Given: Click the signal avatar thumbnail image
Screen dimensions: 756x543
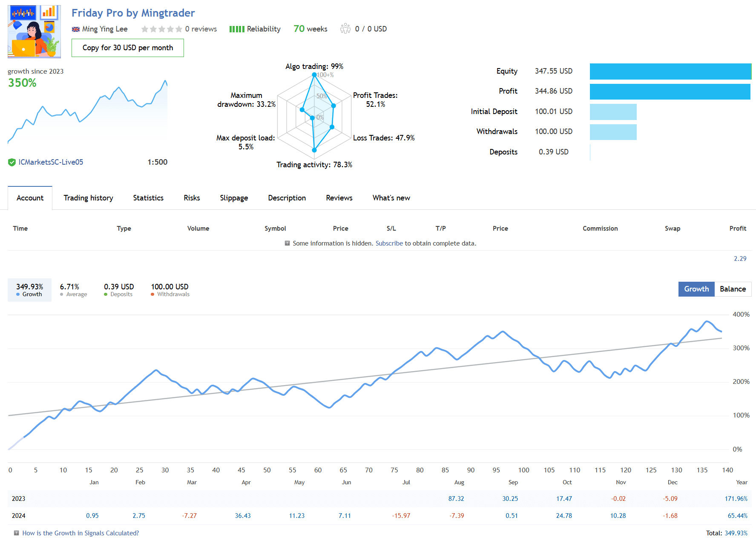Looking at the screenshot, I should 34,31.
